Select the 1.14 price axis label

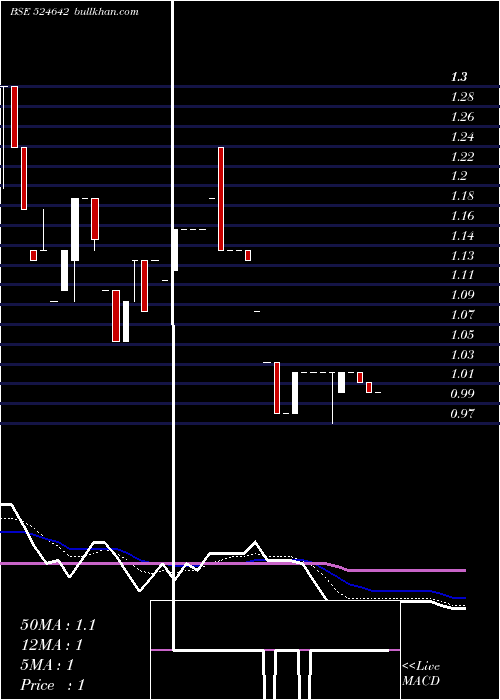tap(462, 236)
